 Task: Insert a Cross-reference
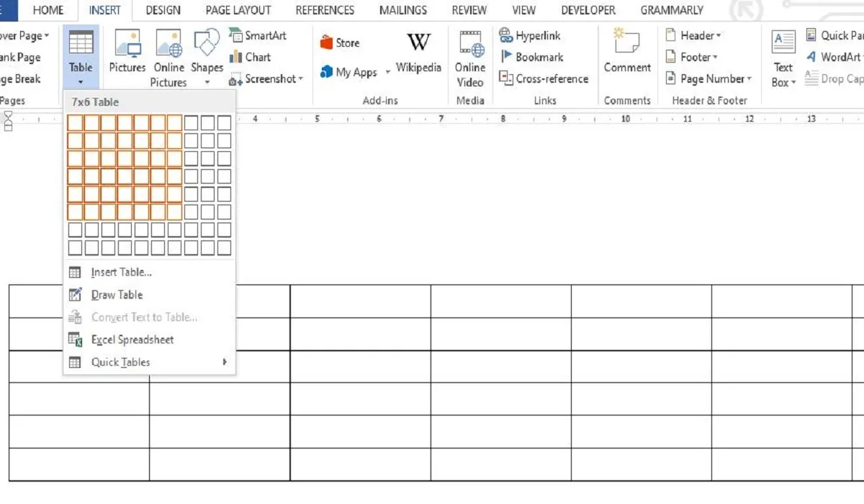click(x=544, y=78)
